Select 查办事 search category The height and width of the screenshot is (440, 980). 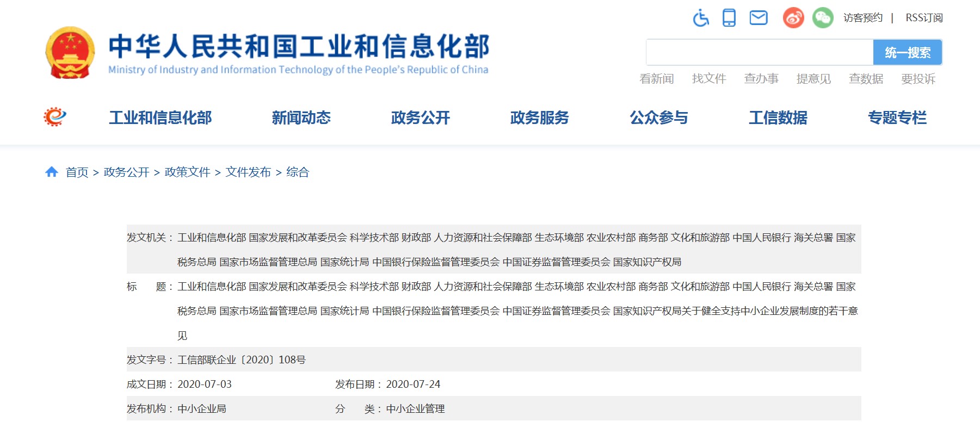(761, 79)
